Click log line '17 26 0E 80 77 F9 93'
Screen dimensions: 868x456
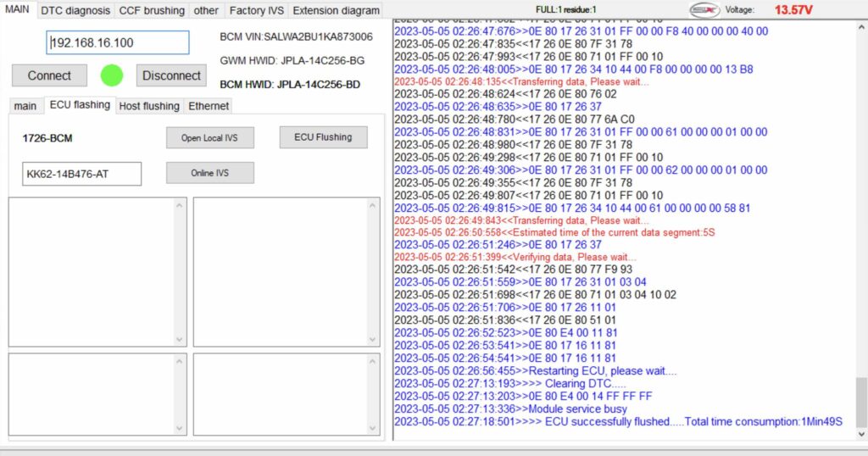coord(513,270)
